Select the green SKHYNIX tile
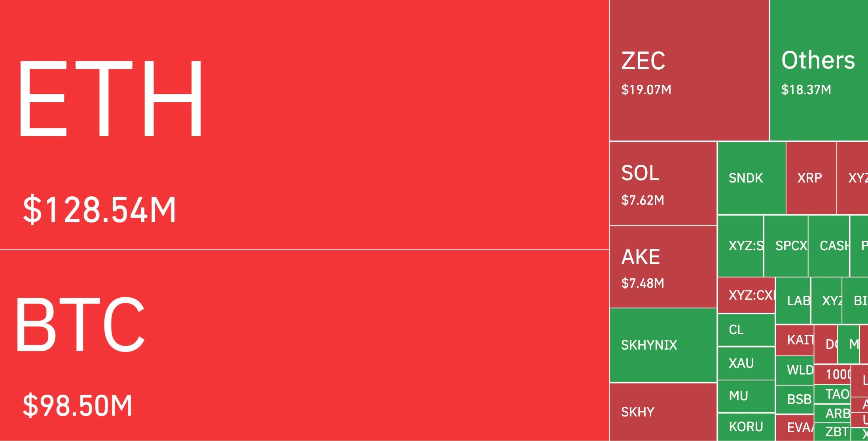This screenshot has width=868, height=441. click(663, 345)
